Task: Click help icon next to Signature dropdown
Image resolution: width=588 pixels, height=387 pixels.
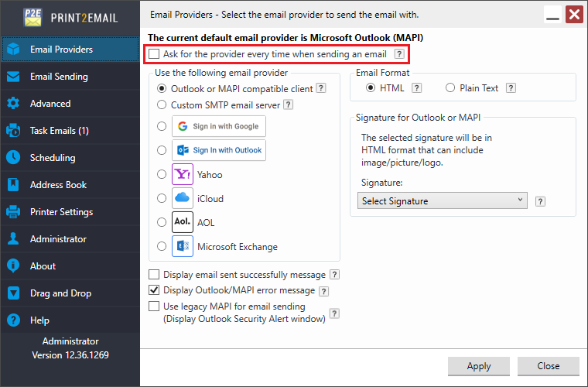Action: pos(540,201)
